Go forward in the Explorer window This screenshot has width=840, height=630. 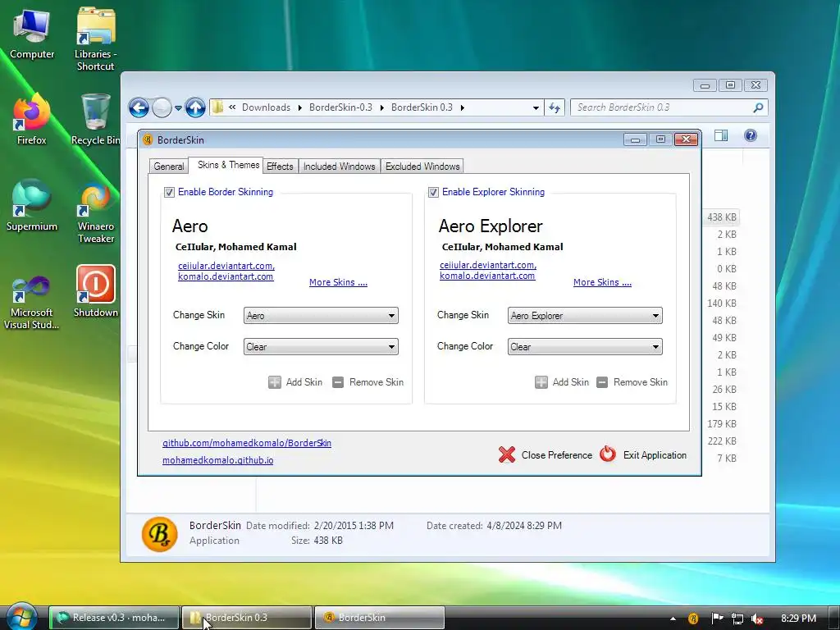pyautogui.click(x=162, y=107)
